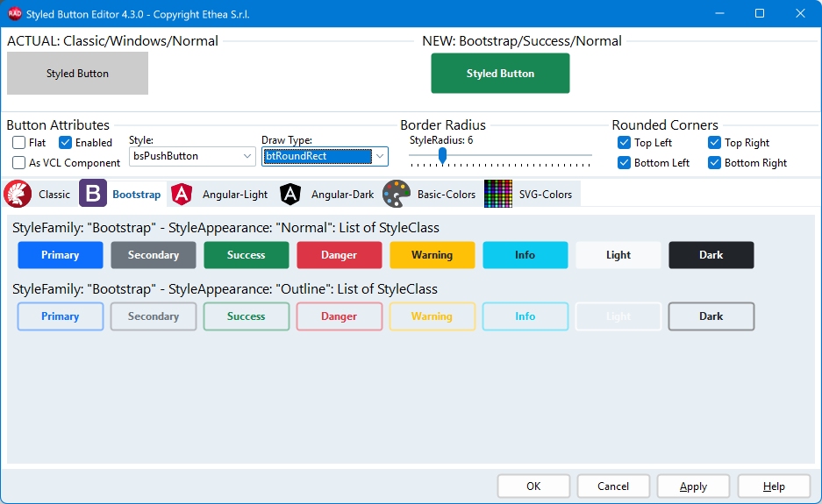Apply the new button style
Screen dimensions: 822x504
(694, 486)
